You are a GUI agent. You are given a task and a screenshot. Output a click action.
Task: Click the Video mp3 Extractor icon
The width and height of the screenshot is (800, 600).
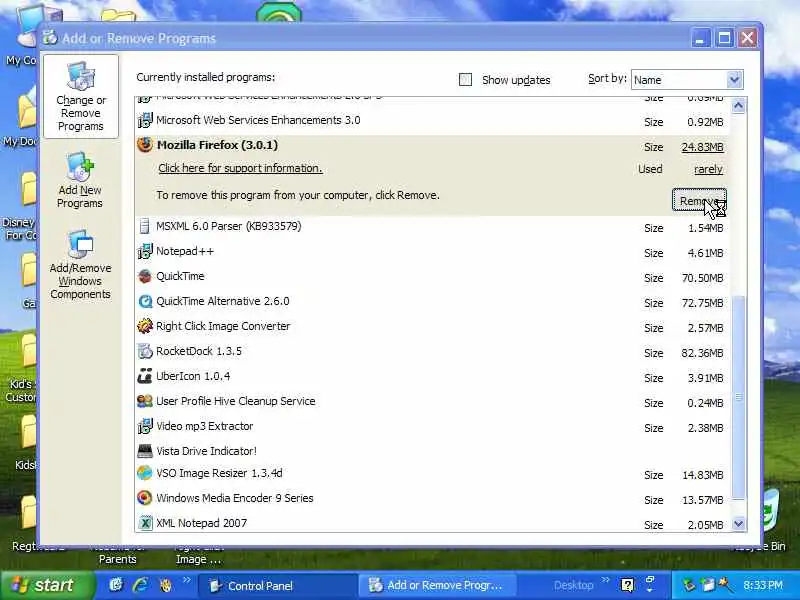click(x=145, y=426)
